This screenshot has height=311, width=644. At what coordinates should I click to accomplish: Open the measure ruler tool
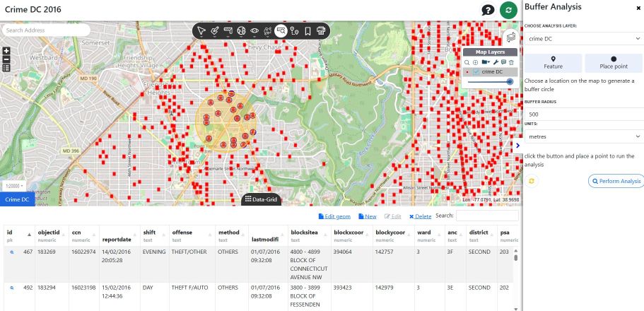click(x=228, y=30)
